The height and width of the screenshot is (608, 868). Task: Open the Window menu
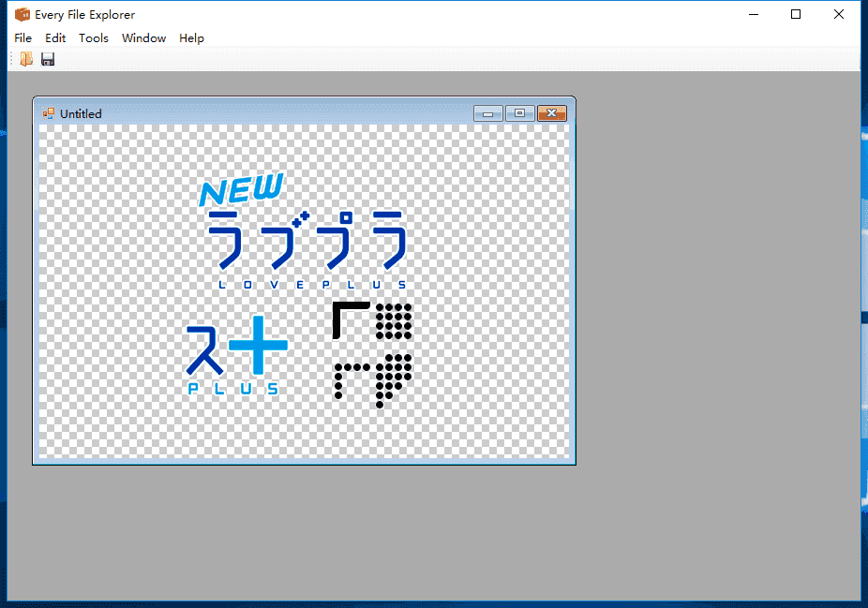point(144,38)
